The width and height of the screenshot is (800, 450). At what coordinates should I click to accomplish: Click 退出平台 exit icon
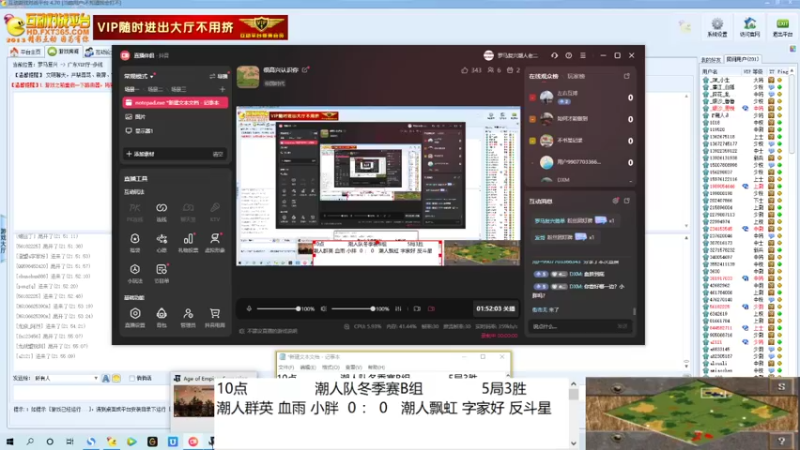point(782,28)
